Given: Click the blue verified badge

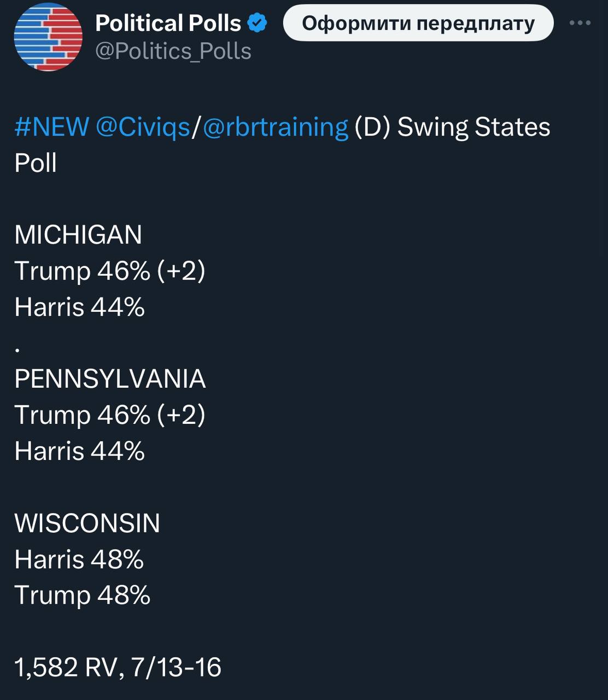Looking at the screenshot, I should click(x=258, y=23).
